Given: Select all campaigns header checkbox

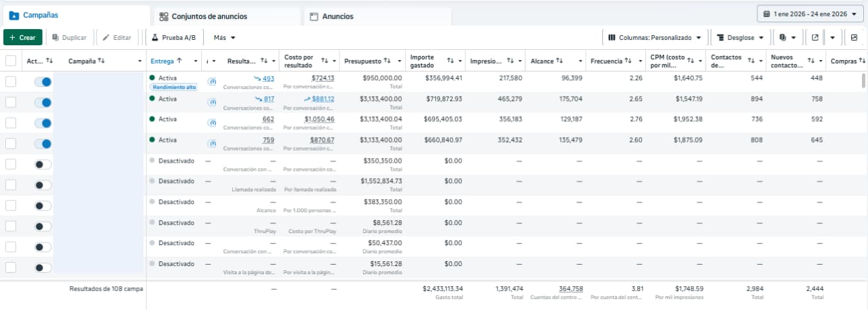Looking at the screenshot, I should (x=11, y=61).
